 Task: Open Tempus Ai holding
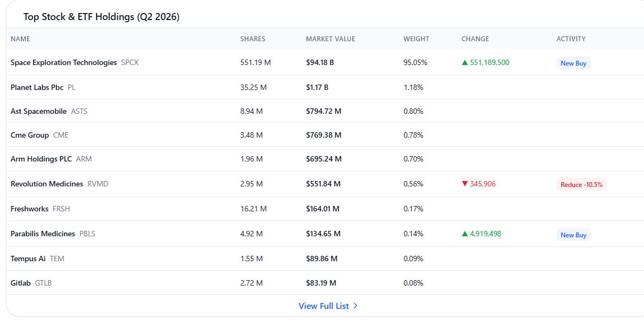(28, 258)
